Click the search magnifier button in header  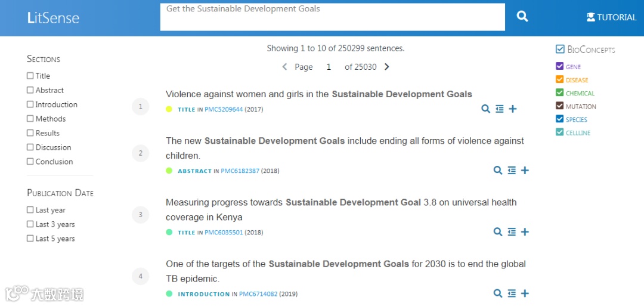coord(522,17)
